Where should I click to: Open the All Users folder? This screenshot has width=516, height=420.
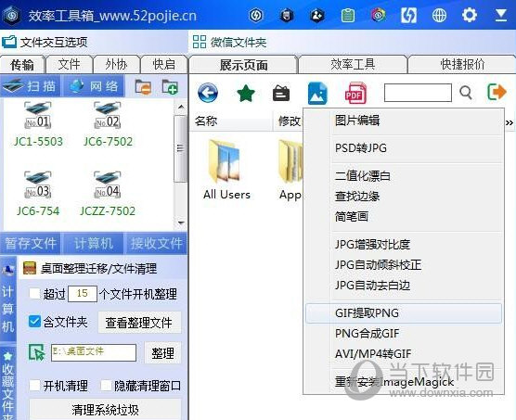click(226, 170)
